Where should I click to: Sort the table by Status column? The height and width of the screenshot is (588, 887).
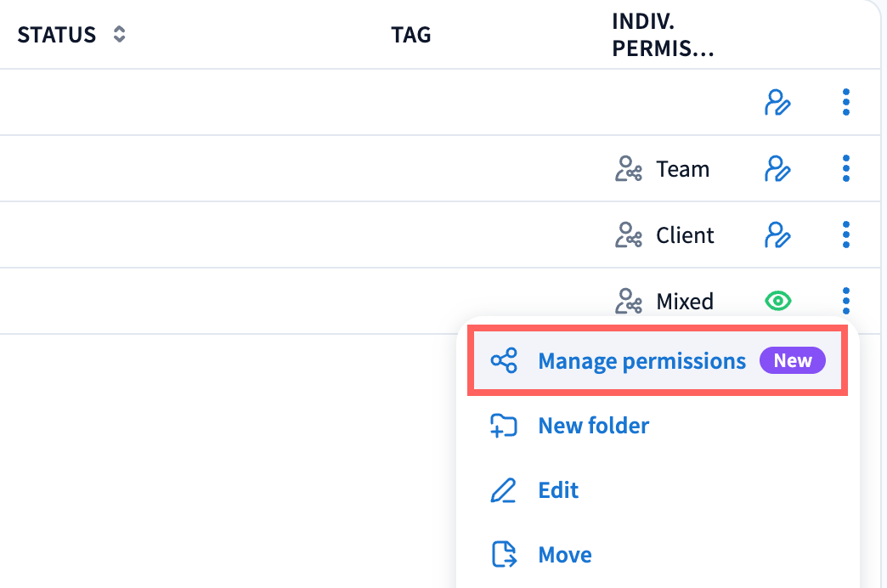pyautogui.click(x=120, y=35)
